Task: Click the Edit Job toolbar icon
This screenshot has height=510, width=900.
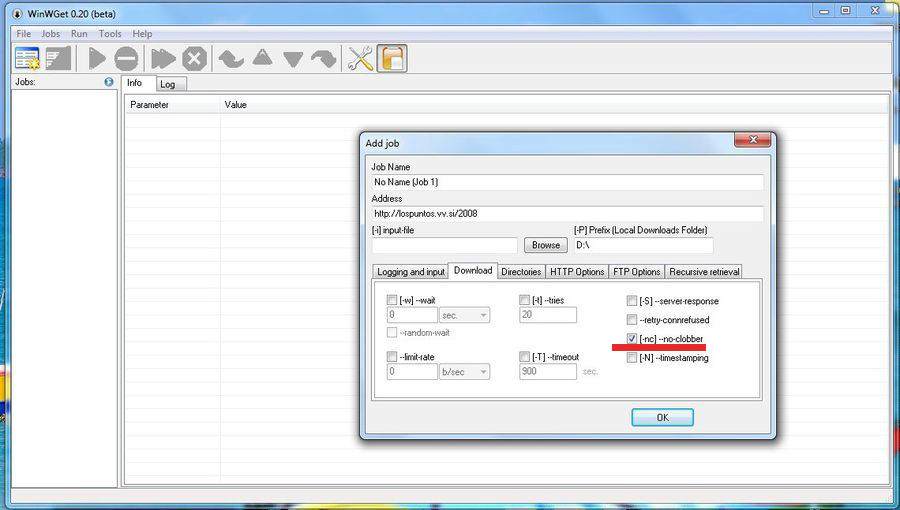Action: [x=58, y=59]
